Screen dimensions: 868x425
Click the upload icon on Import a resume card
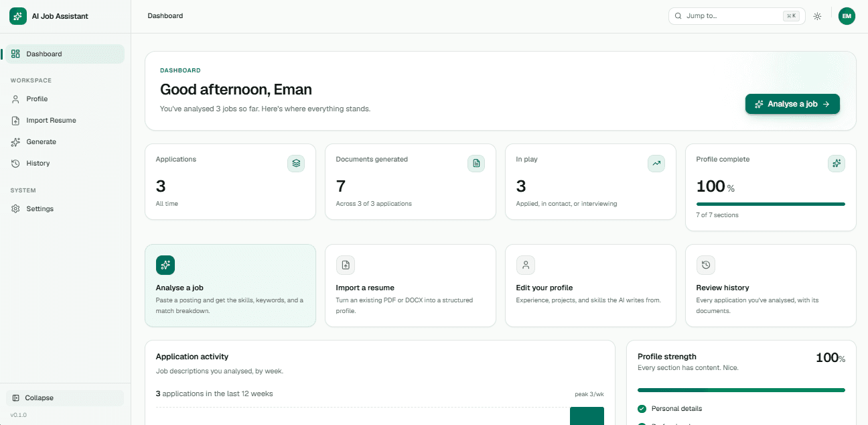pyautogui.click(x=346, y=265)
